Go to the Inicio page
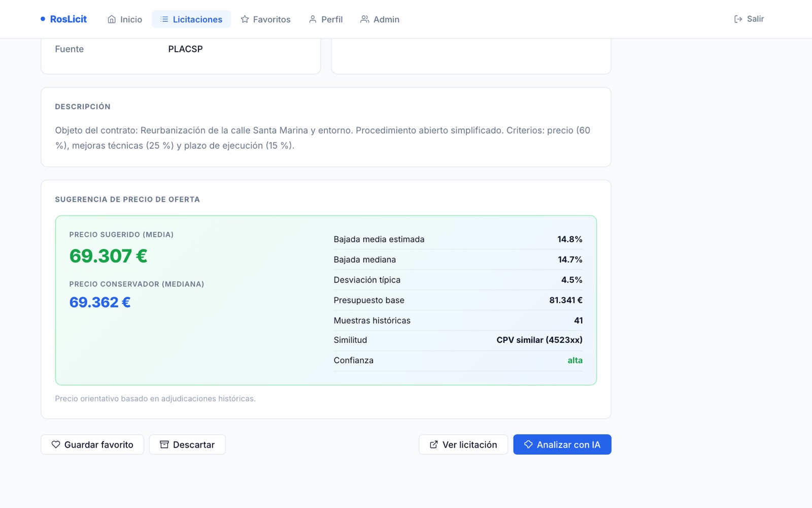Viewport: 812px width, 508px height. tap(125, 19)
